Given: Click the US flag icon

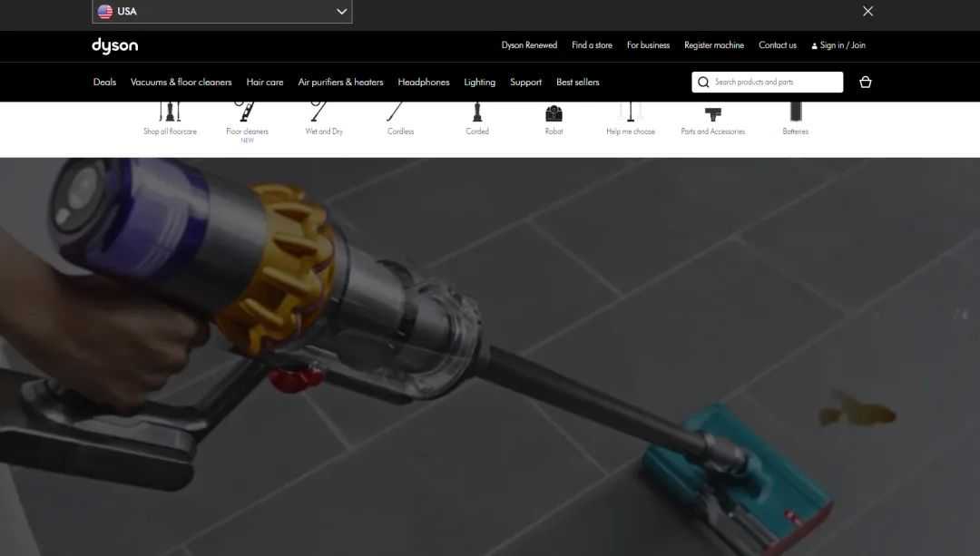Looking at the screenshot, I should click(x=105, y=11).
